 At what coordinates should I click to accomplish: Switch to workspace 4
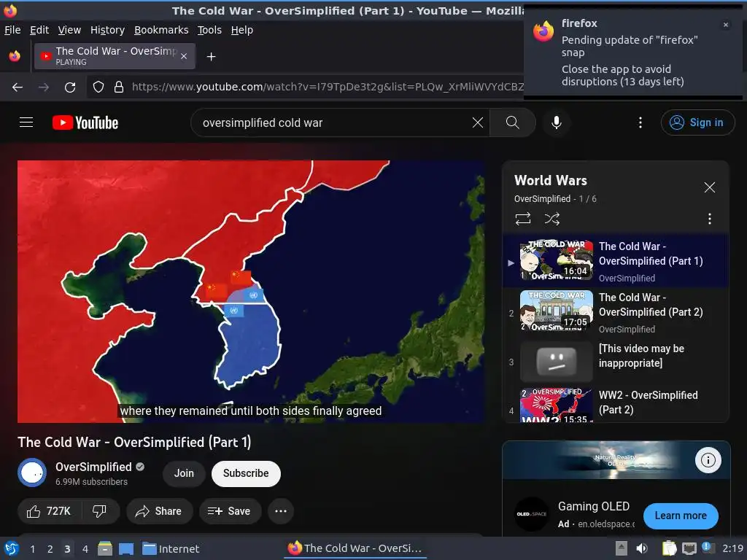point(85,548)
